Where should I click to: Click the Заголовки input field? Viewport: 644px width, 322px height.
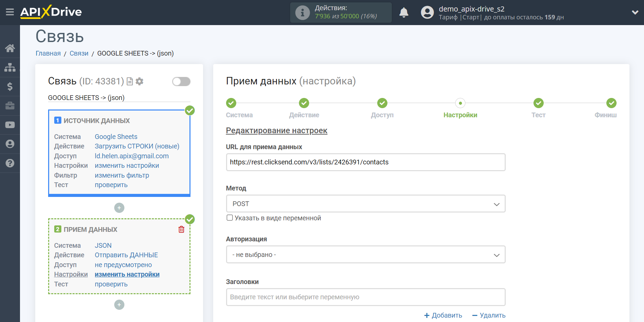coord(366,297)
